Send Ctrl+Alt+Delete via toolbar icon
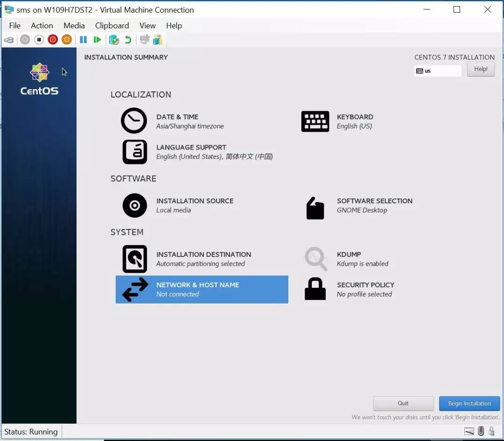 (9, 40)
